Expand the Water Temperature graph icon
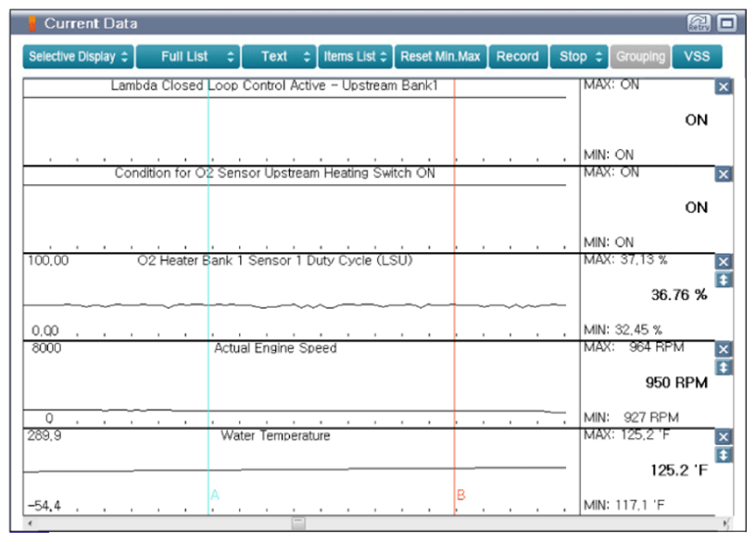 click(724, 455)
